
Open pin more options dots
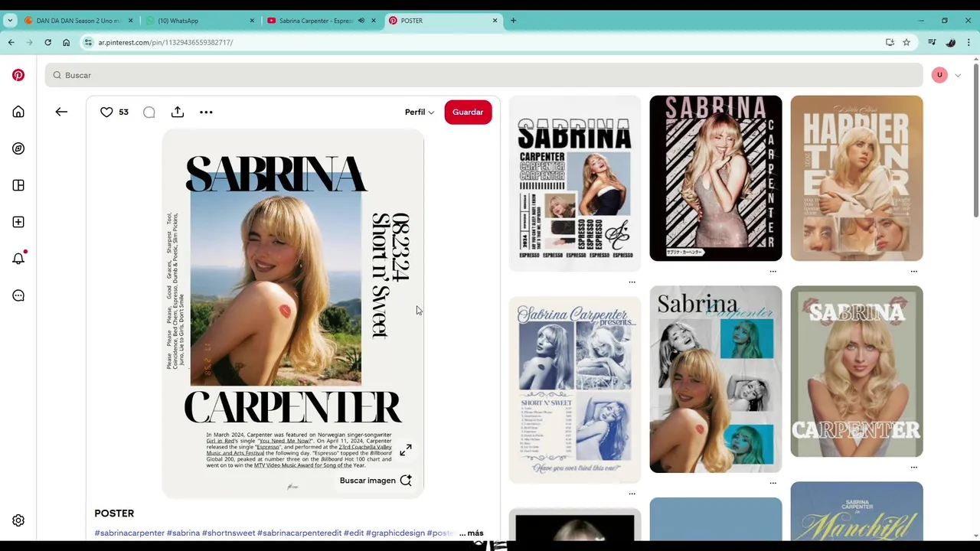[206, 112]
